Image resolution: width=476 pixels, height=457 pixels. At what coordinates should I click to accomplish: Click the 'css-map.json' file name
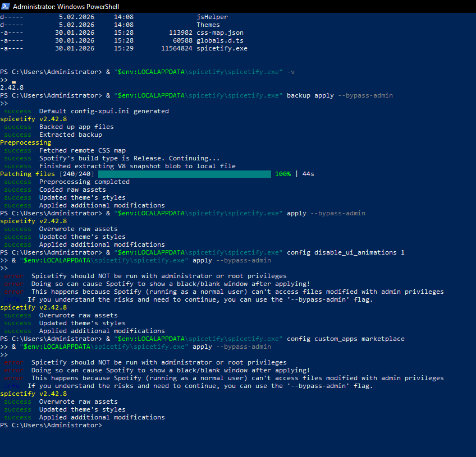[x=220, y=33]
